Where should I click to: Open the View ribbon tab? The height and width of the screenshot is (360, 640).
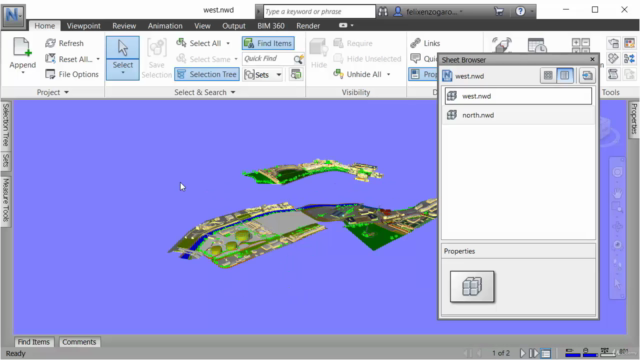[x=202, y=26]
